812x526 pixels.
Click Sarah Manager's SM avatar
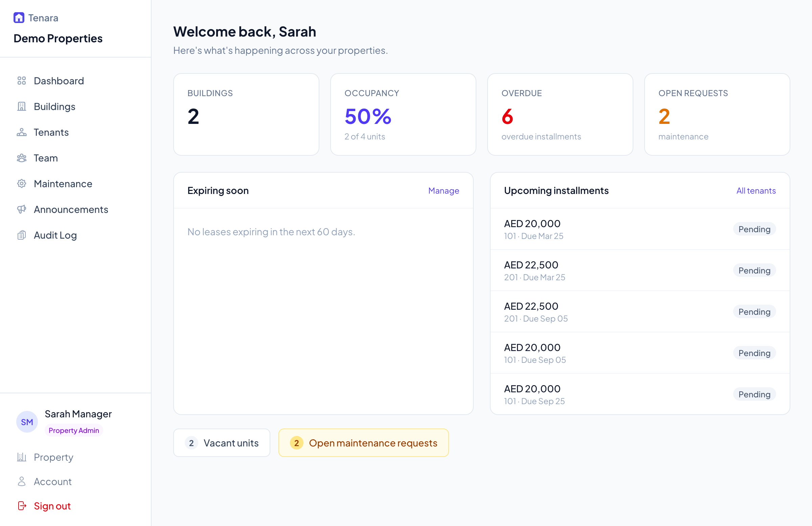click(27, 421)
